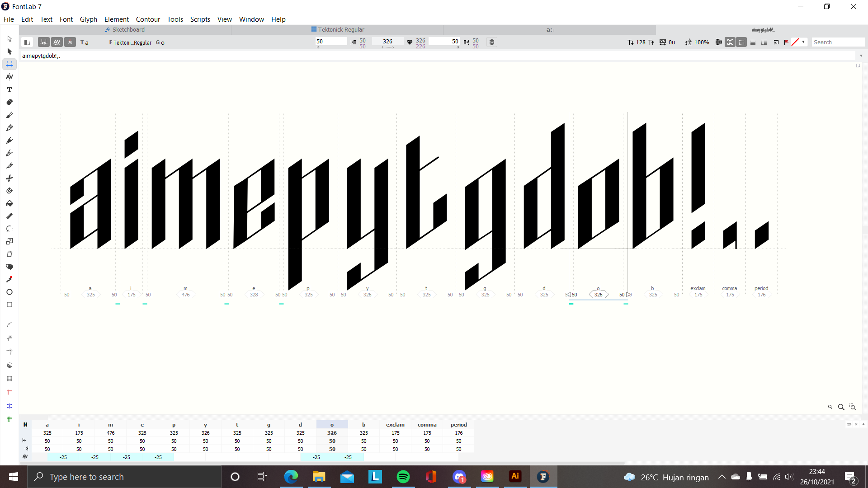Toggle kerning AV mode button in property bar
Screen dimensions: 868x488
tap(57, 42)
